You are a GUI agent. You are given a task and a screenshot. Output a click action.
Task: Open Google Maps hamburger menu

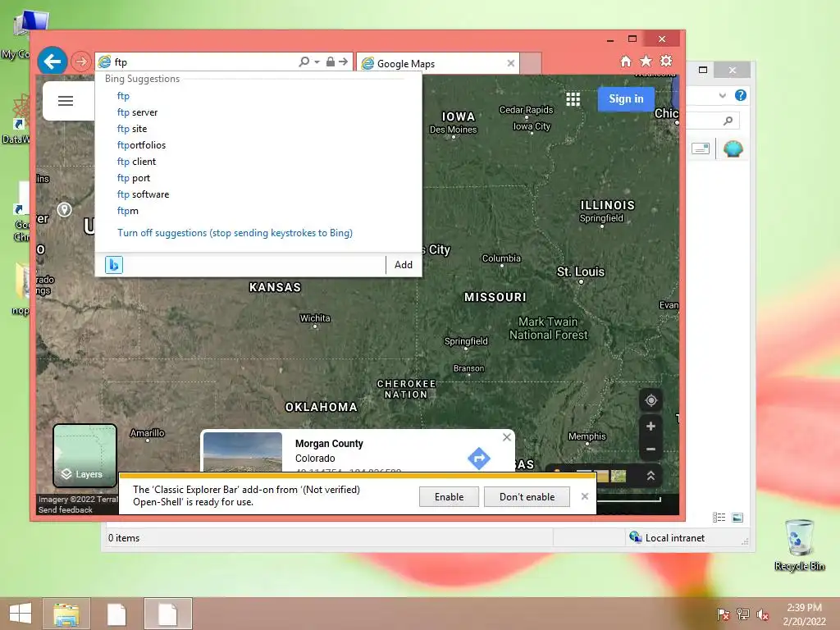coord(66,101)
